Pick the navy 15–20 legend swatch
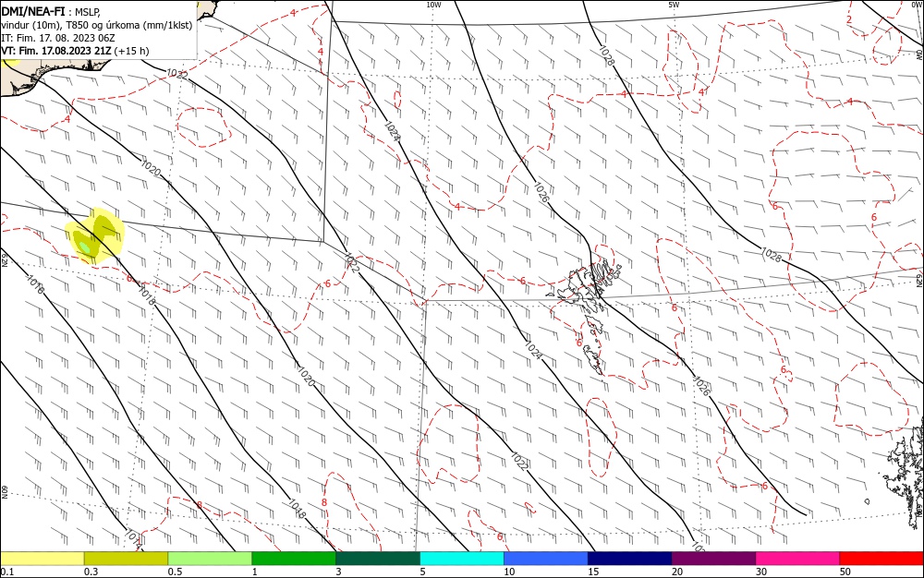 630,559
